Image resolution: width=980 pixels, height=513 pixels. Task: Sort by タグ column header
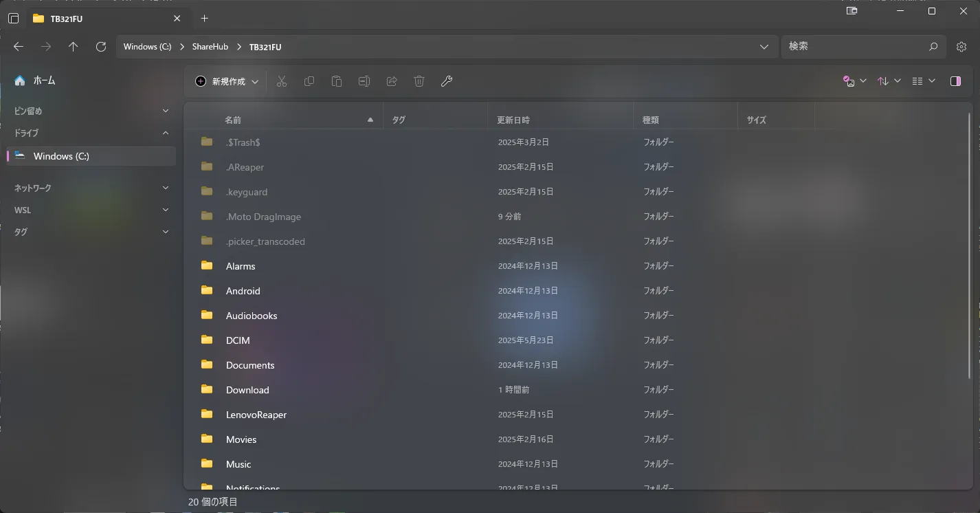[x=435, y=120]
